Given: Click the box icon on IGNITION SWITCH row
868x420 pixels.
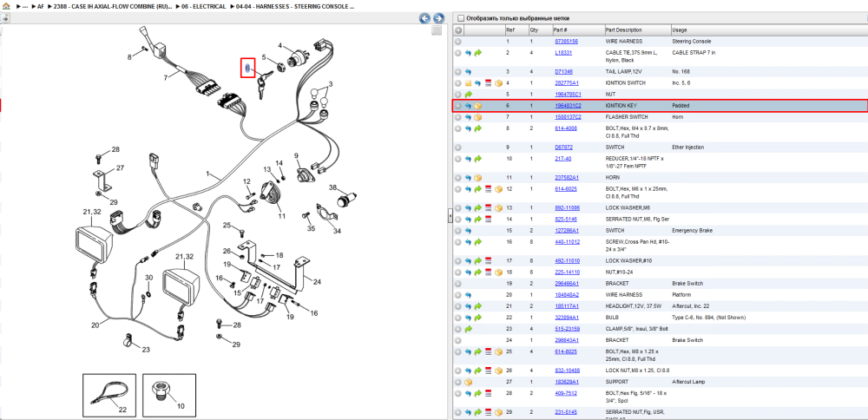Looking at the screenshot, I should tap(498, 83).
